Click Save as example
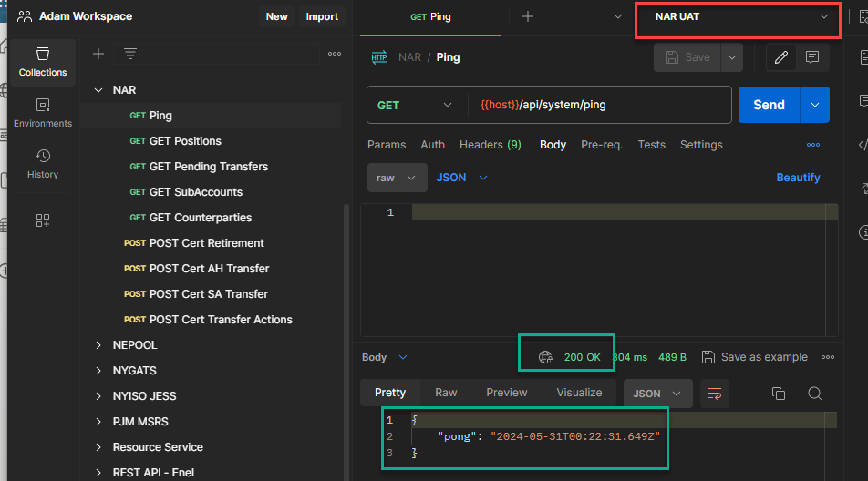Viewport: 868px width, 481px height. pos(755,357)
